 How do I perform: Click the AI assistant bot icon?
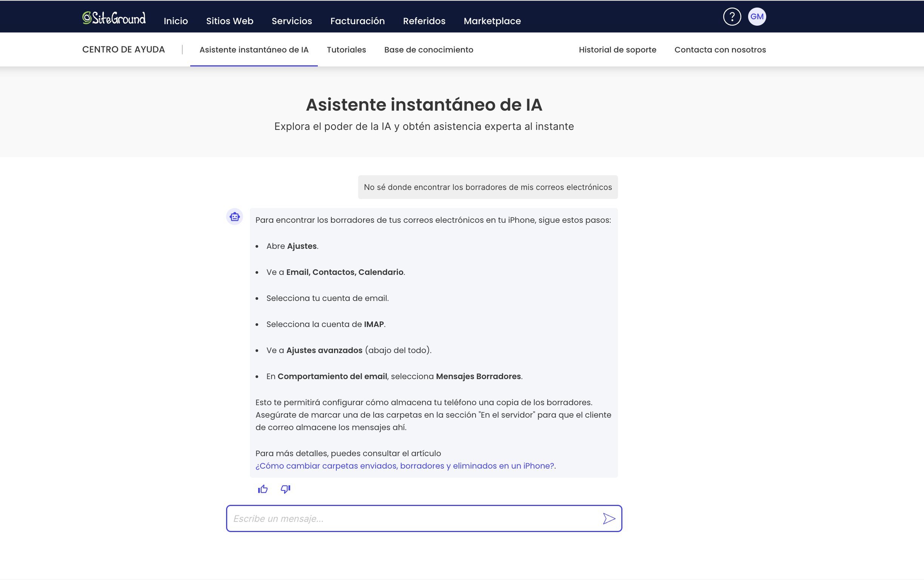tap(234, 216)
